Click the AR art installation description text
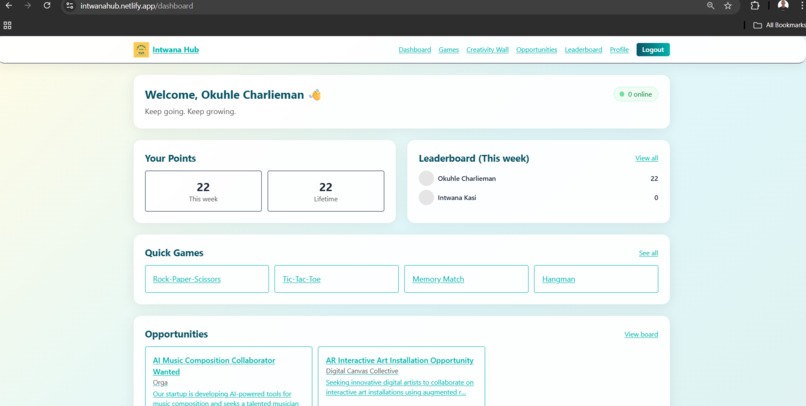The image size is (806, 406). [x=399, y=387]
